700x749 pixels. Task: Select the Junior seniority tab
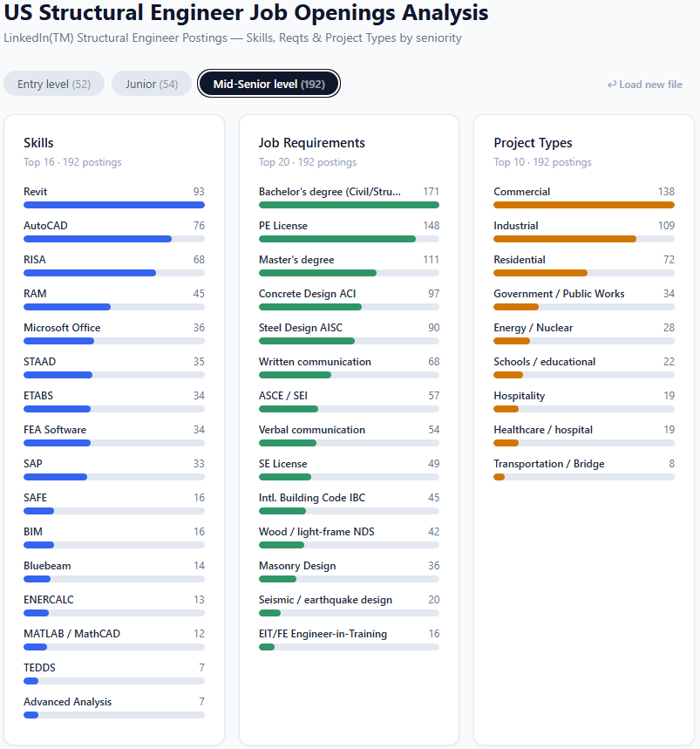click(152, 84)
